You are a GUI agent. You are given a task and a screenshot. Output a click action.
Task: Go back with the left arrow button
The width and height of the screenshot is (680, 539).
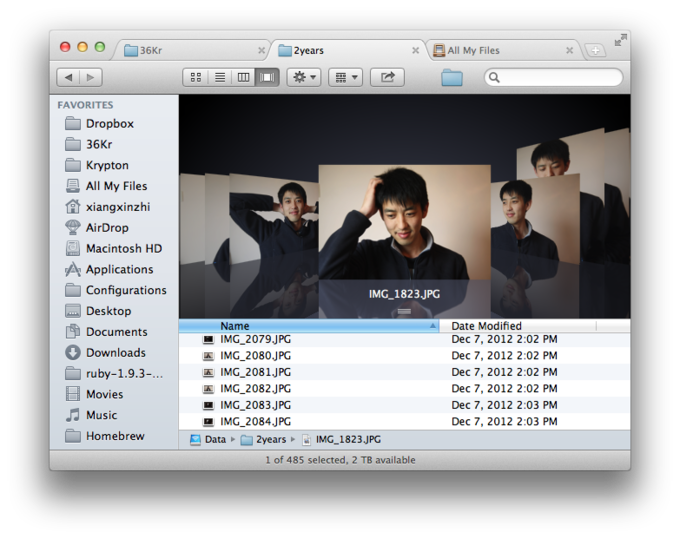(x=68, y=78)
